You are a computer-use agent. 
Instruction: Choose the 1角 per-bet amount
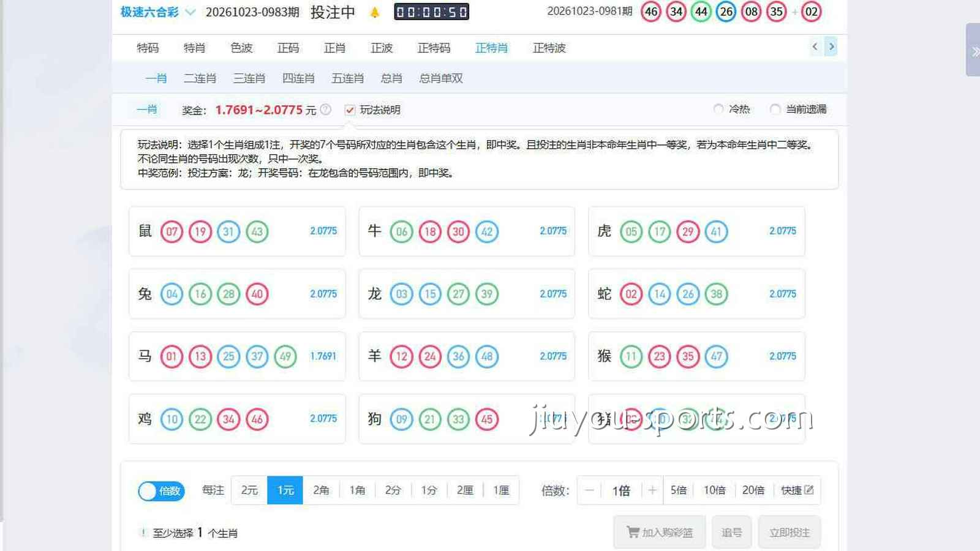point(357,490)
